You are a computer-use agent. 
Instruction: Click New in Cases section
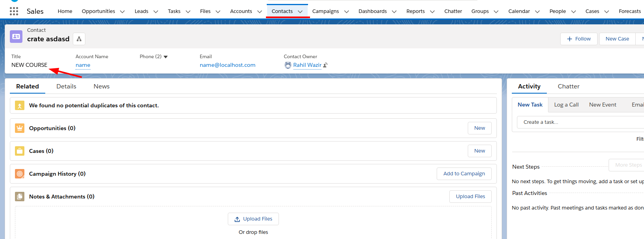pyautogui.click(x=480, y=151)
